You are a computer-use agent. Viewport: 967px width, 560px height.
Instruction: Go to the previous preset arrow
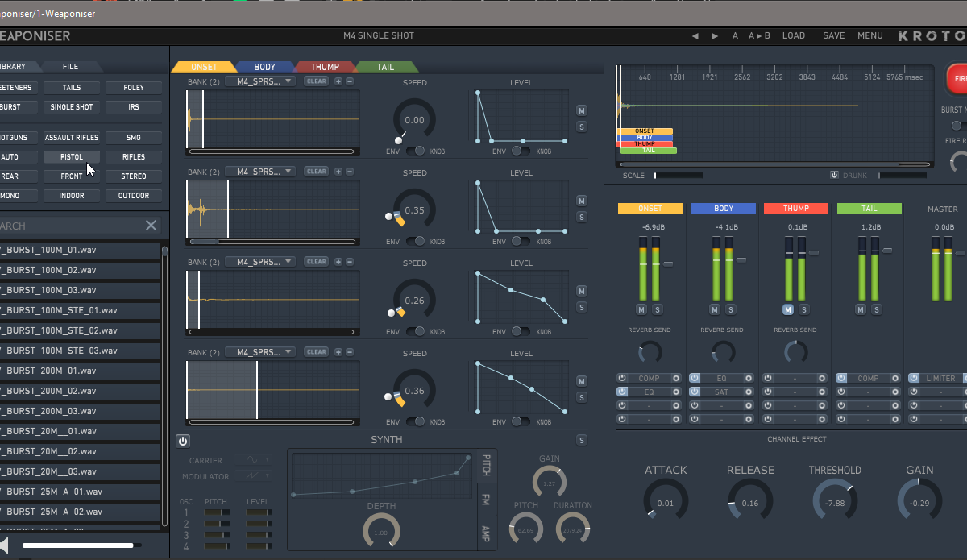[x=695, y=35]
